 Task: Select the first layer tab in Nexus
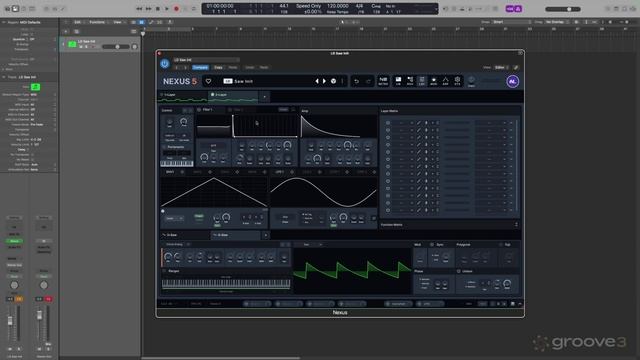(x=183, y=96)
